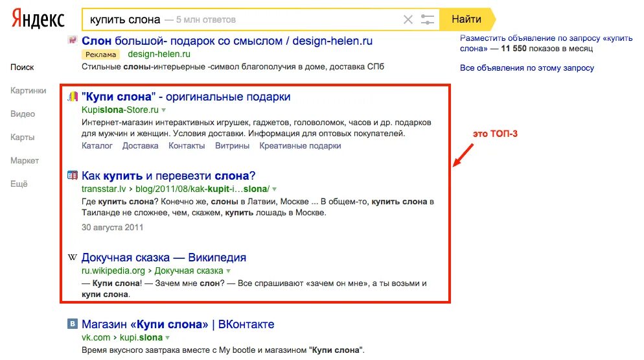Open the Витрины sitelink

pyautogui.click(x=232, y=146)
